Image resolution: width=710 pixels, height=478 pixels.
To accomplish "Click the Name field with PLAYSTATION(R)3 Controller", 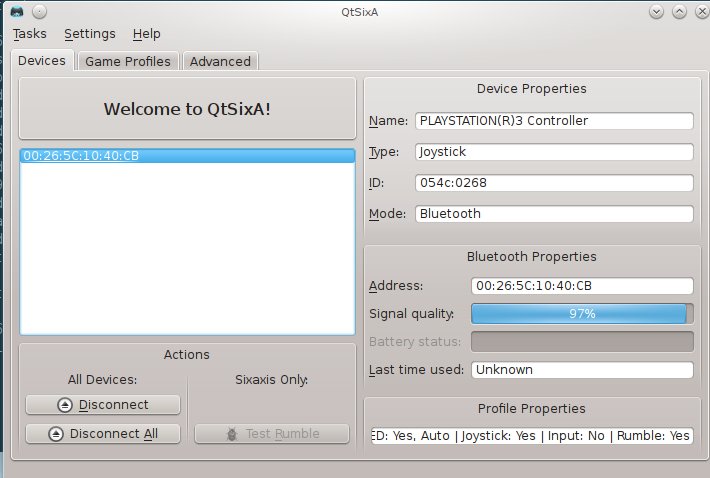I will 553,121.
